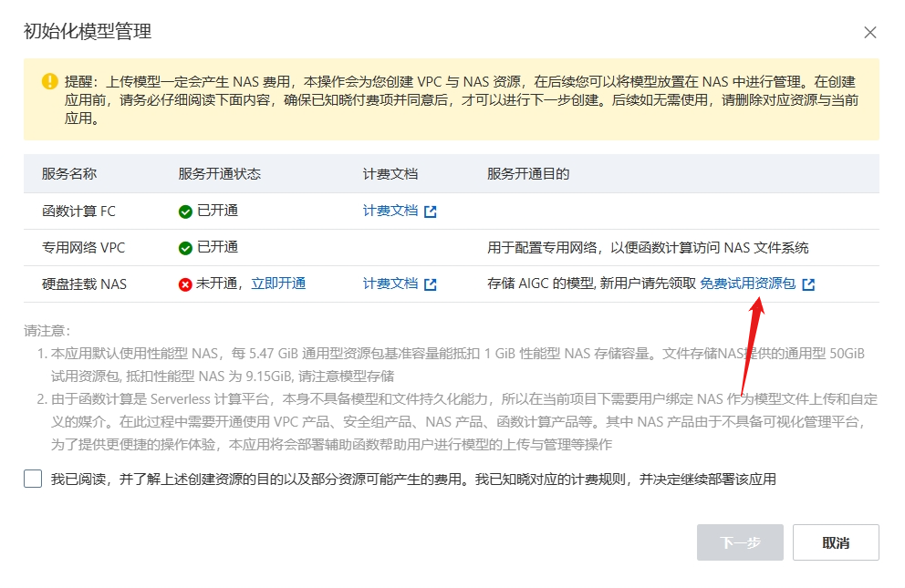Click 立即开通 to activate NAS
This screenshot has width=905, height=588.
tap(278, 284)
